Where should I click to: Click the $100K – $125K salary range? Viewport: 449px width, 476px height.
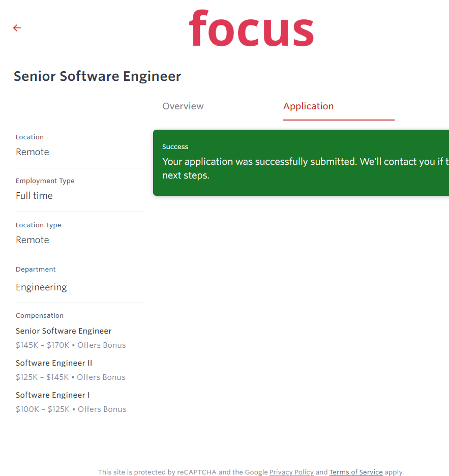tap(43, 409)
